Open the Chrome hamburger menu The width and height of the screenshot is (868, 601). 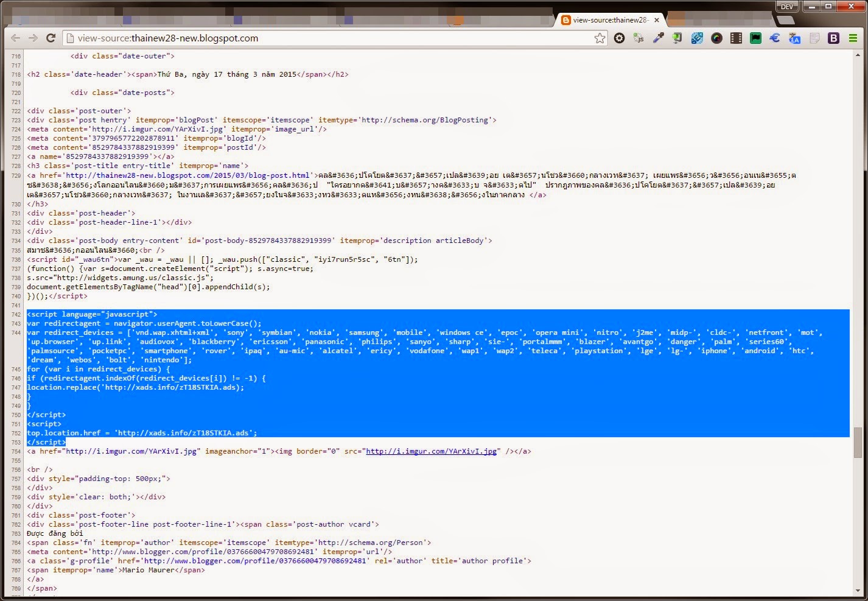click(x=853, y=38)
